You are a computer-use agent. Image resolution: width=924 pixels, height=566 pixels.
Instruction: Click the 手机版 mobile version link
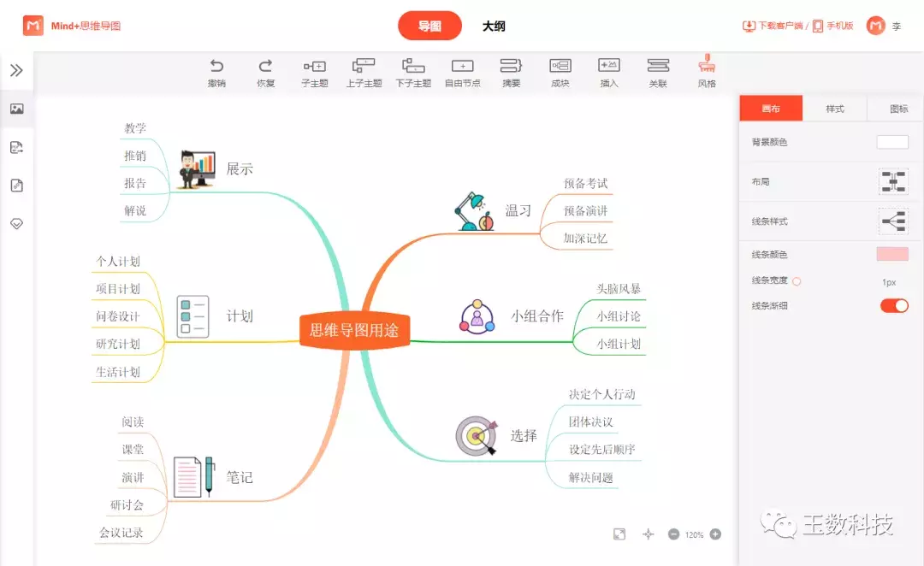click(832, 27)
